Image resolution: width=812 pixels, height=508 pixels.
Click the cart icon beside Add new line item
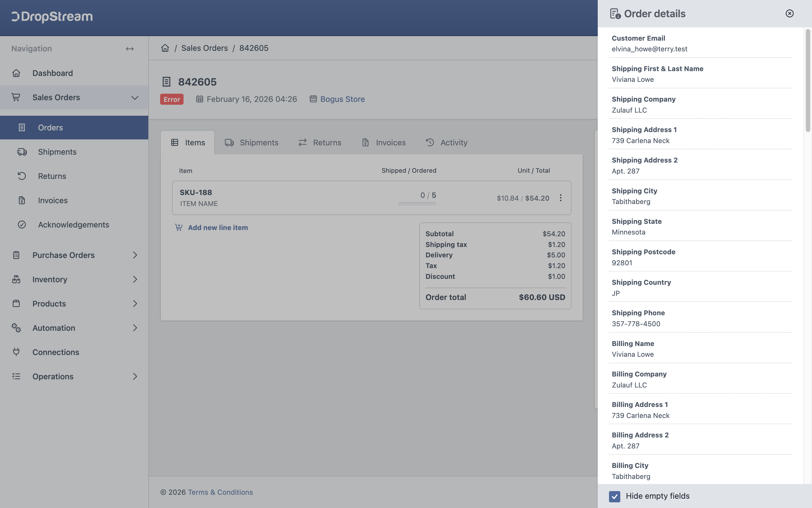click(179, 227)
